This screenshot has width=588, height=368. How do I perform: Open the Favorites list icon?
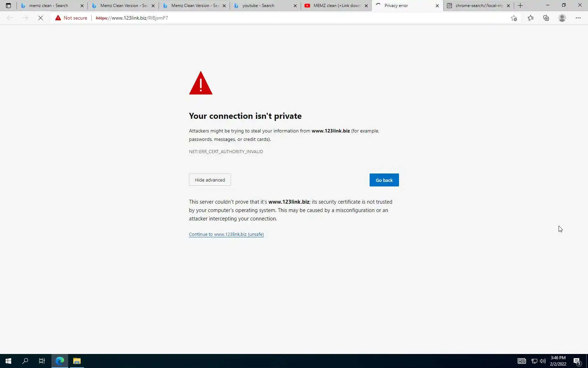[531, 18]
